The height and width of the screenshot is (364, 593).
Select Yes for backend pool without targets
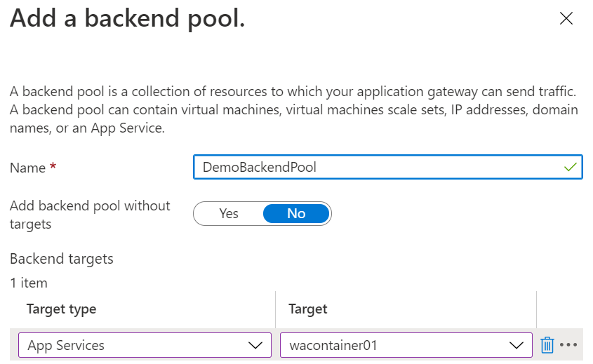pyautogui.click(x=229, y=214)
